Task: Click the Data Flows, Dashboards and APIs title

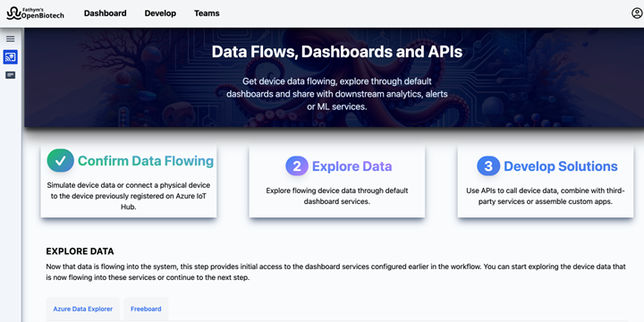Action: pos(337,52)
